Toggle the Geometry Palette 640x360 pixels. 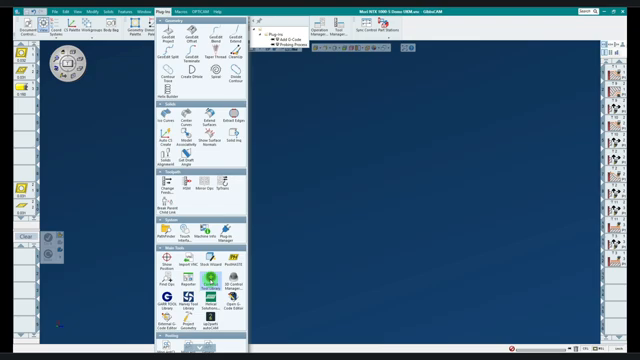[x=135, y=27]
